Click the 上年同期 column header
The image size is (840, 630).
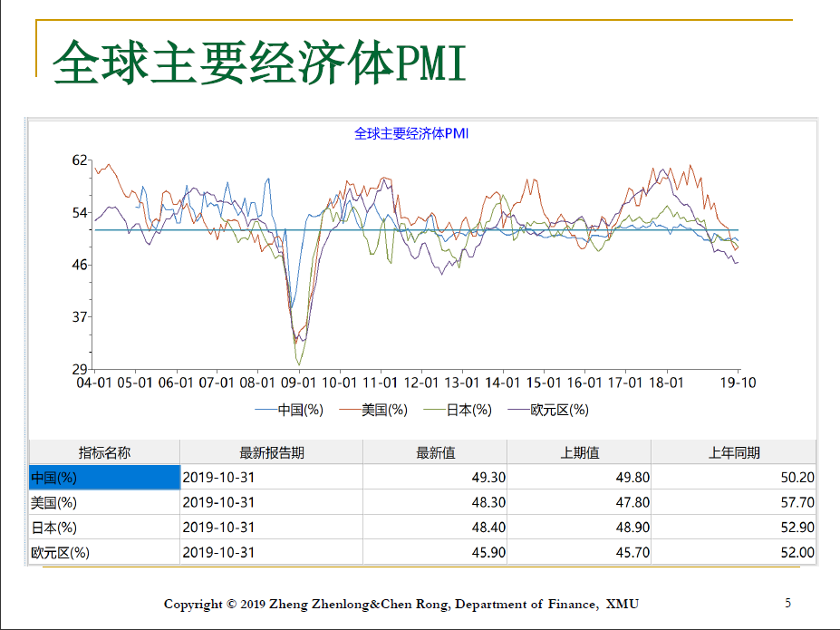click(x=733, y=452)
